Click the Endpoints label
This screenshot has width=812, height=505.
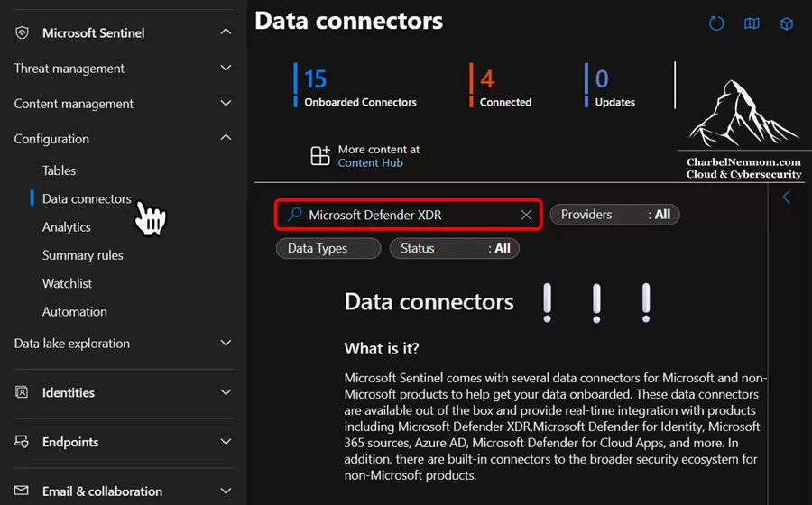(70, 442)
